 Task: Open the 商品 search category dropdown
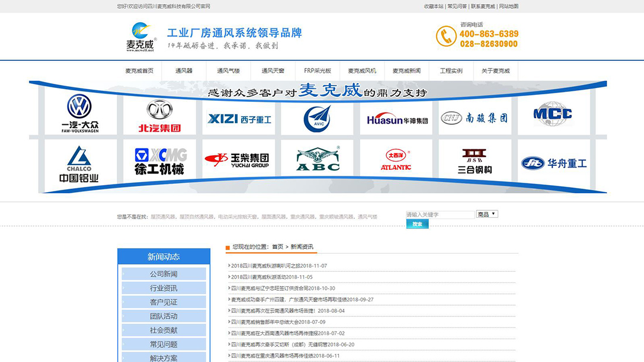487,214
